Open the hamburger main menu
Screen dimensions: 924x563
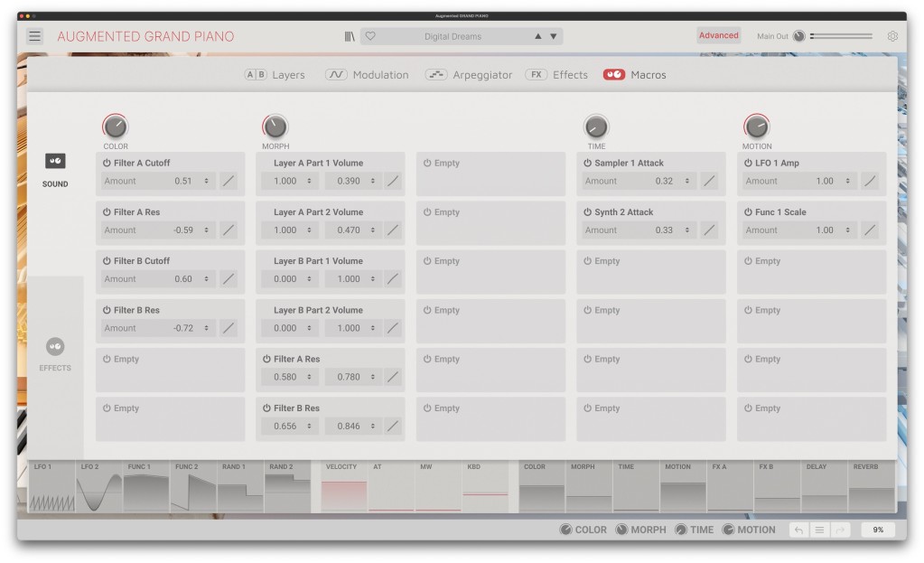34,36
